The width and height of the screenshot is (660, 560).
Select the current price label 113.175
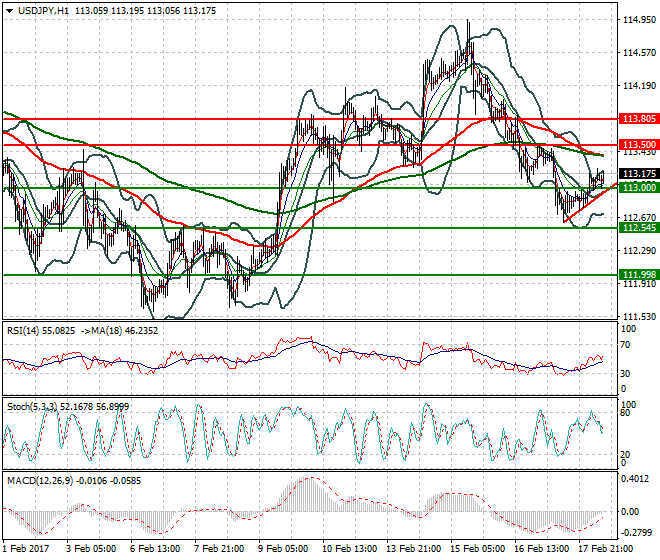(x=639, y=173)
